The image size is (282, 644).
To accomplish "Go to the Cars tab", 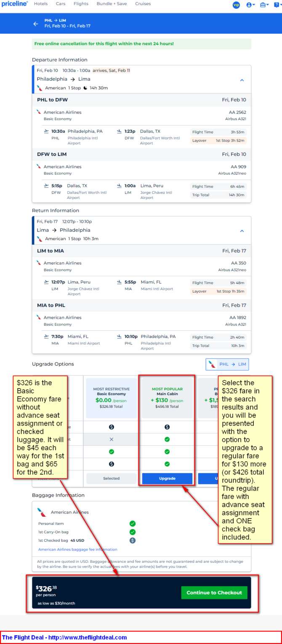I will coord(61,4).
